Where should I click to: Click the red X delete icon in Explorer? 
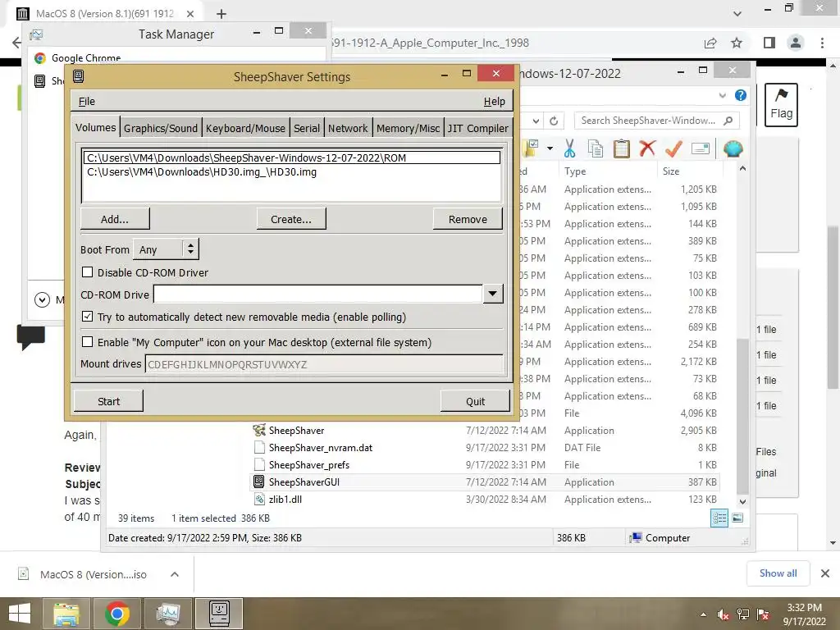click(x=647, y=148)
